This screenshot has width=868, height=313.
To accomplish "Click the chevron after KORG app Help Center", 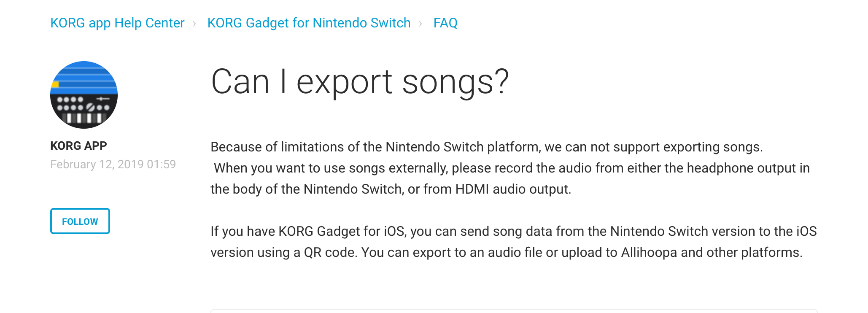I will pos(194,24).
